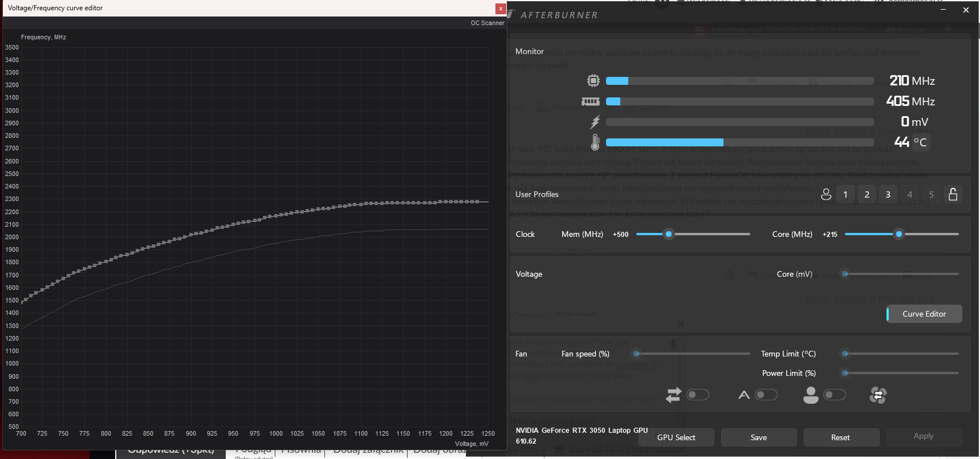Viewport: 980px width, 459px height.
Task: Click the memory clock module icon
Action: [591, 101]
